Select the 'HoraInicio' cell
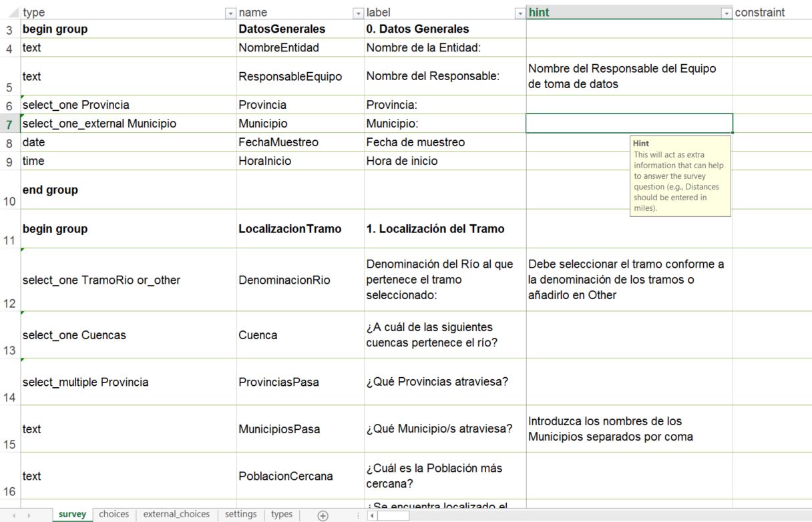The image size is (812, 522). (x=300, y=161)
